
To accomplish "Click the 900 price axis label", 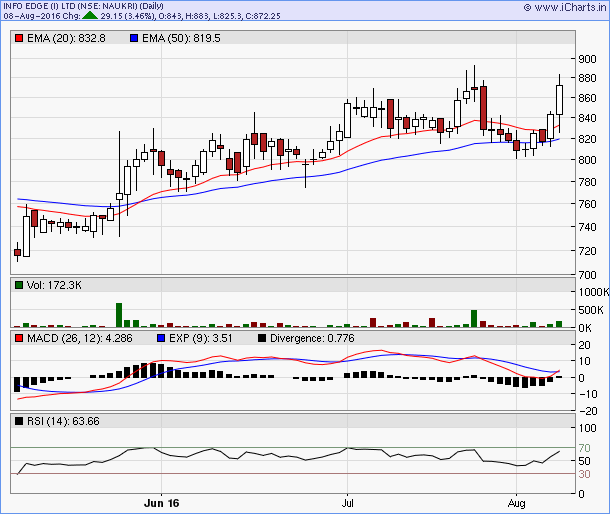I will pos(587,59).
